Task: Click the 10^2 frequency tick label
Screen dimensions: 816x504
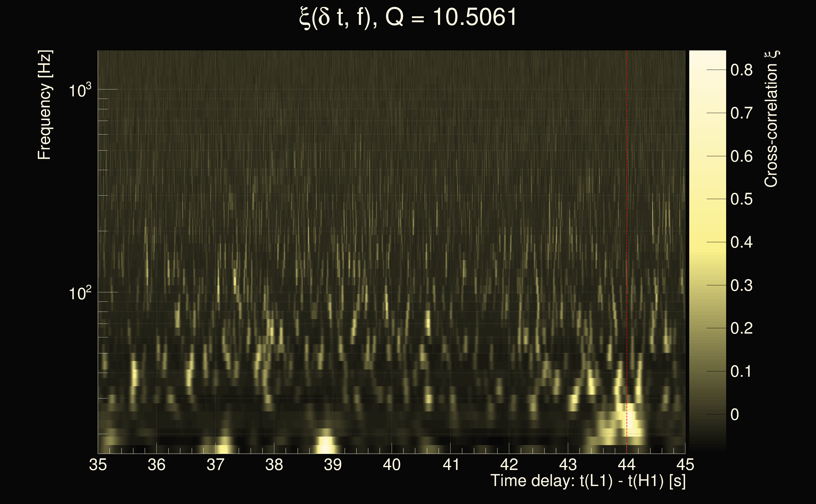Action: [80, 293]
